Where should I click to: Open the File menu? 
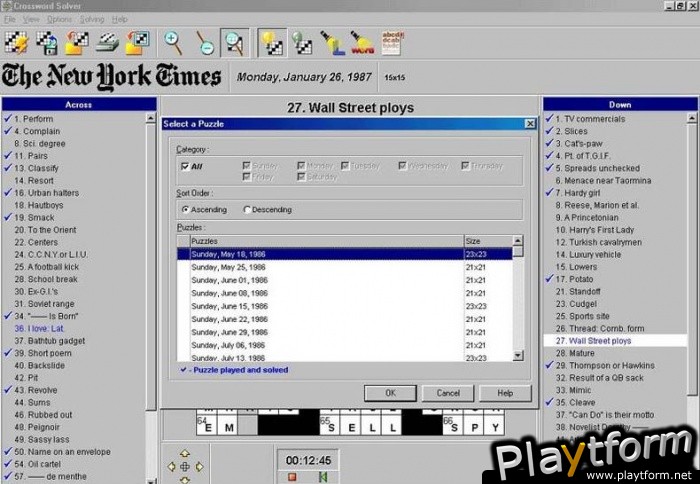(x=9, y=19)
